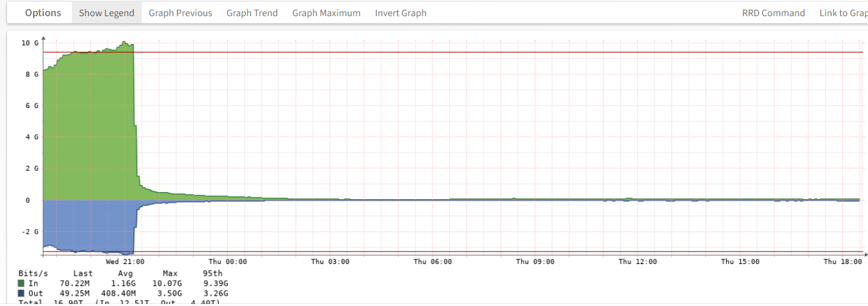
Task: Toggle Invert Graph
Action: [x=401, y=13]
